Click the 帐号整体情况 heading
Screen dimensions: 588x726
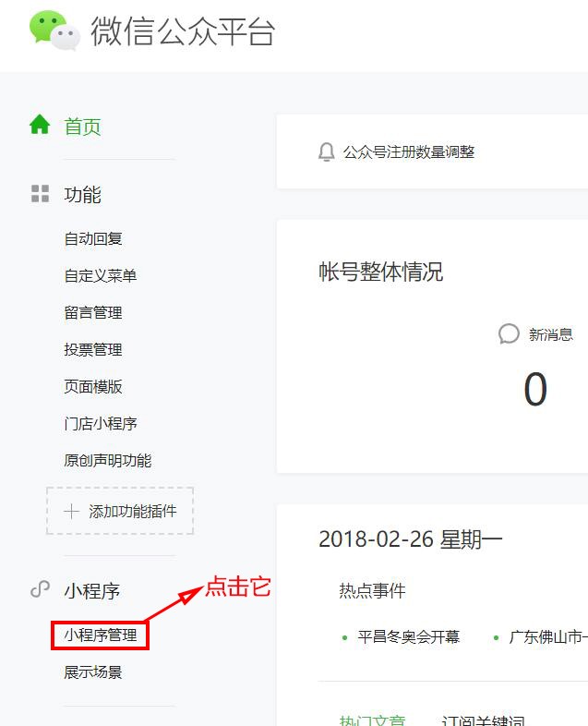pos(380,272)
